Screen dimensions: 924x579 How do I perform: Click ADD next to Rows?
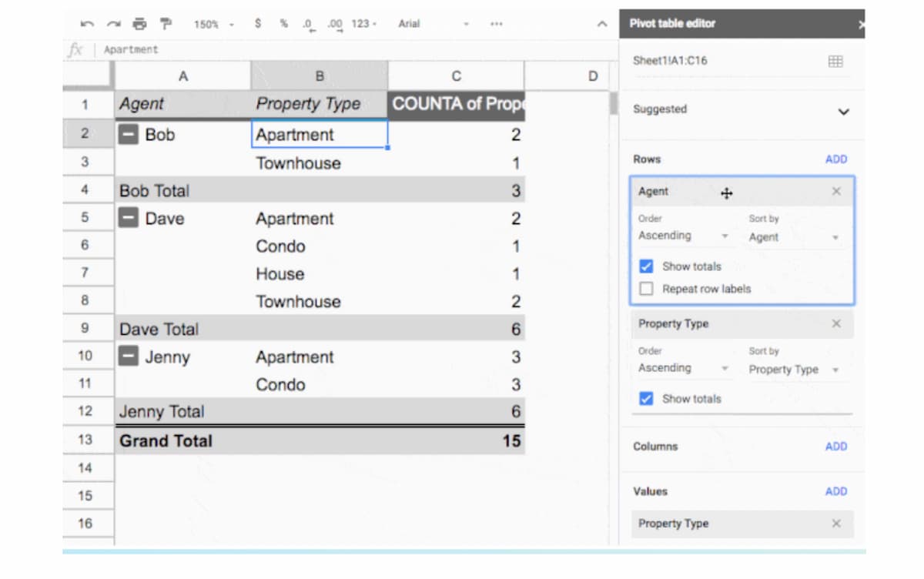tap(836, 159)
